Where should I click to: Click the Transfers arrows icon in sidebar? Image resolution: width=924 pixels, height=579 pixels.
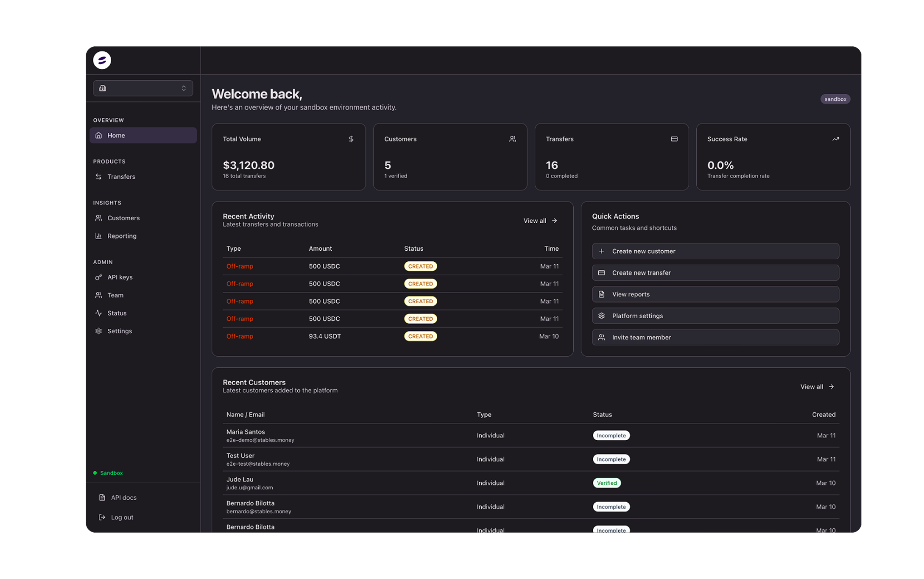click(x=98, y=176)
